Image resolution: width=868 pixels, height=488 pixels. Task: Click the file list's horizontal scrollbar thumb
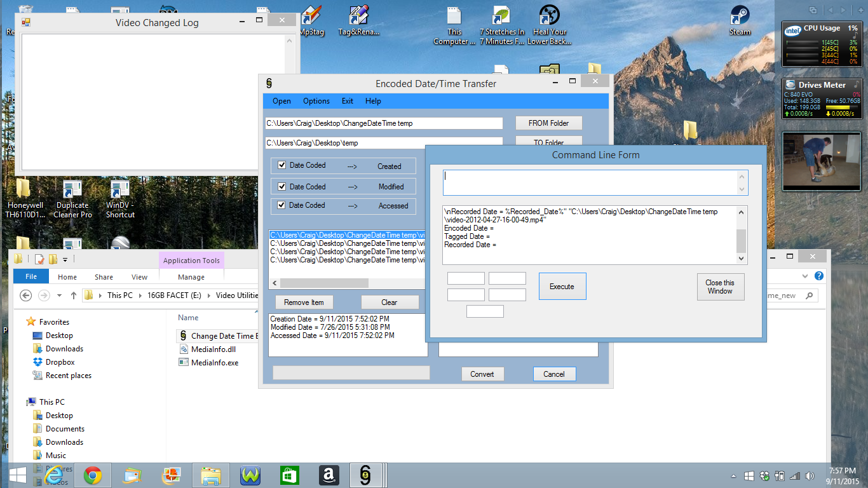324,283
